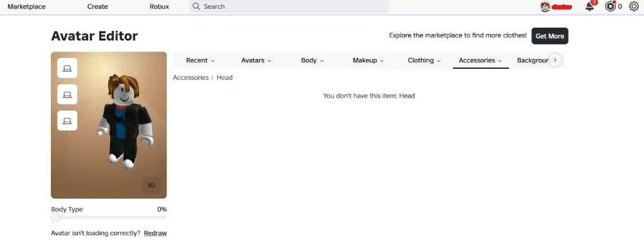Image resolution: width=644 pixels, height=252 pixels.
Task: Click the avatar character preview
Action: point(126,121)
